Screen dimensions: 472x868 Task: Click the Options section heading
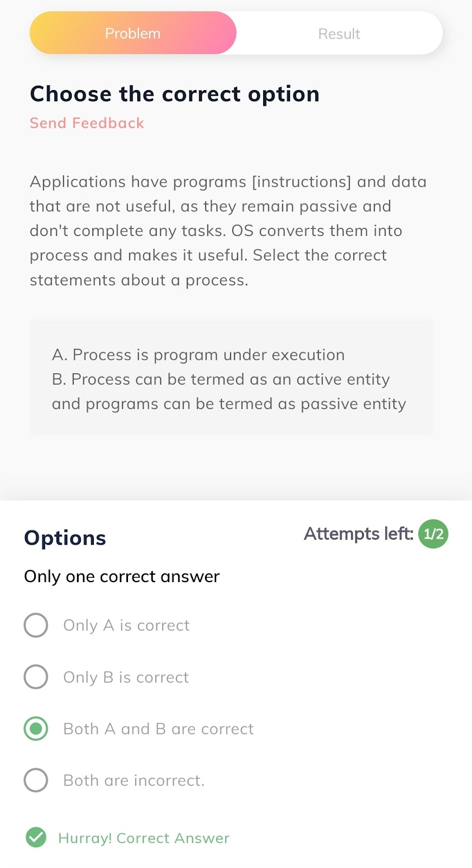click(x=65, y=538)
